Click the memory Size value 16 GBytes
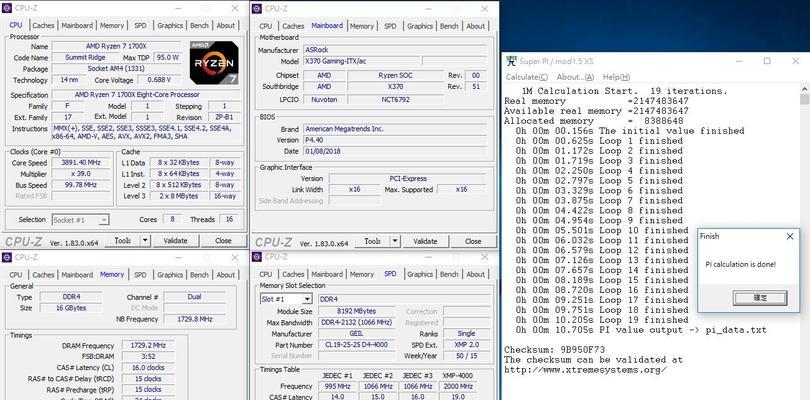 tap(71, 308)
